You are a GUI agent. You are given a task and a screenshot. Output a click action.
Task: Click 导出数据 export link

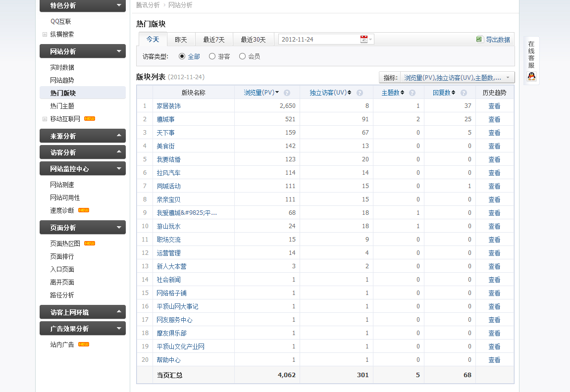pos(498,40)
